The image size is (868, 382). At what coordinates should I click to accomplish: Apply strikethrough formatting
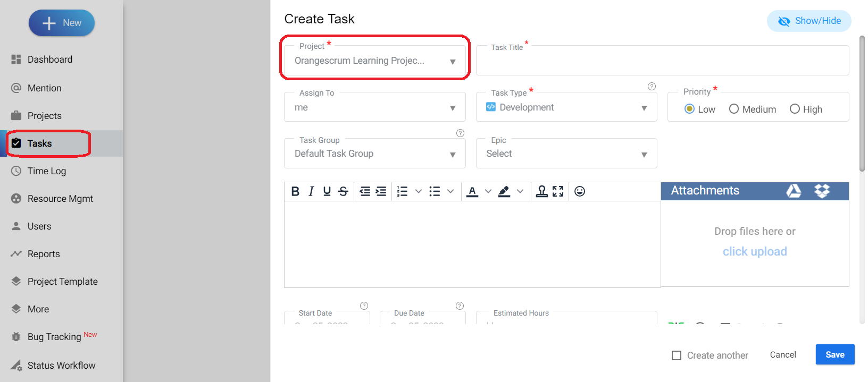point(343,191)
